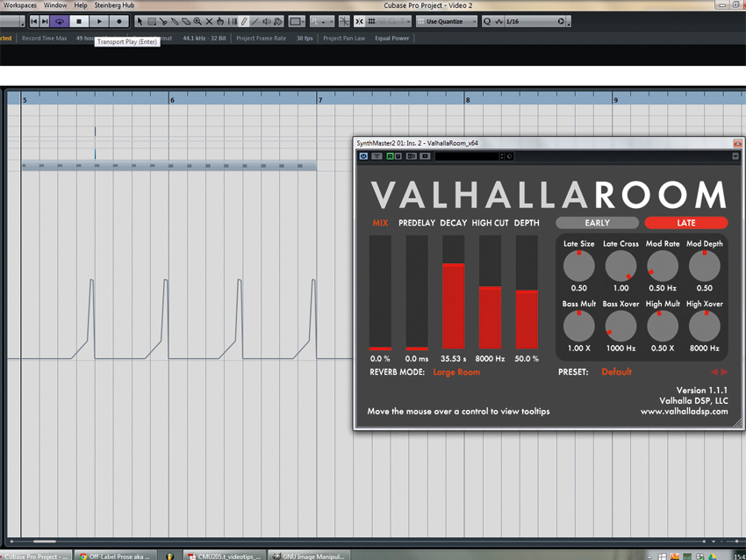Click the Mod Rate knob

coord(663,266)
